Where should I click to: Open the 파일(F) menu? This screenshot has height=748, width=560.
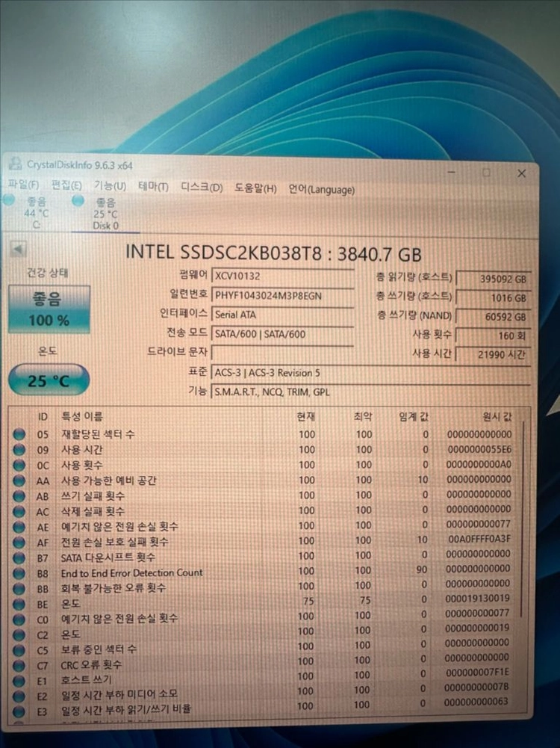pos(24,184)
